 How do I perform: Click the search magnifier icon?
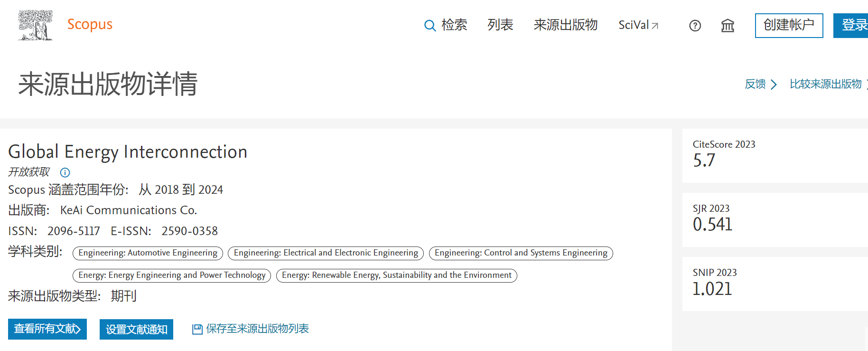click(x=429, y=26)
